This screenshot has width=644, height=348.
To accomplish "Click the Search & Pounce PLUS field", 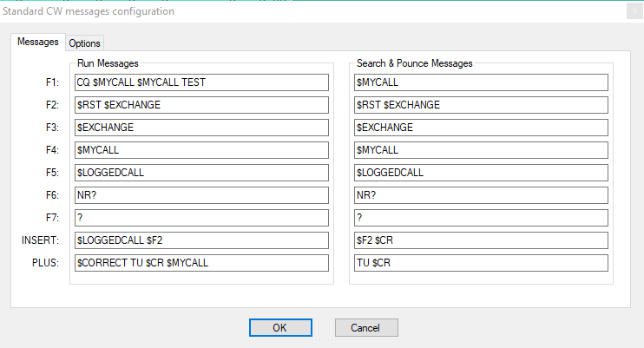I will (481, 263).
